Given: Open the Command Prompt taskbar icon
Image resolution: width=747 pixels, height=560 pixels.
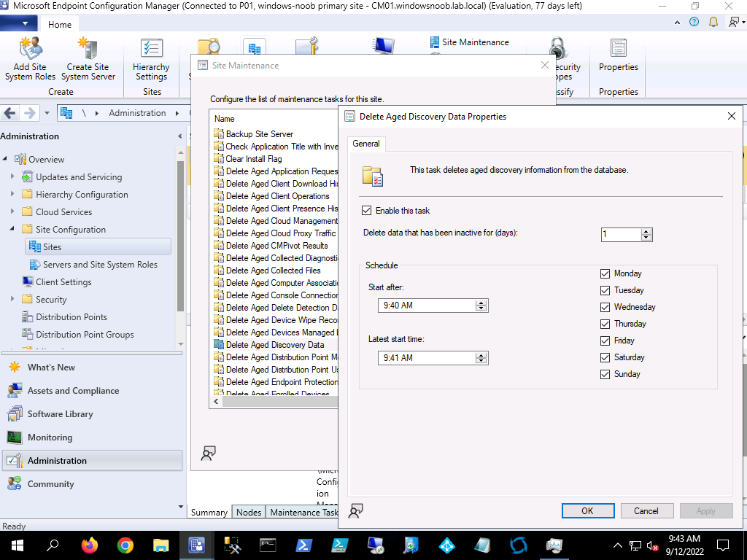Looking at the screenshot, I should click(x=268, y=545).
